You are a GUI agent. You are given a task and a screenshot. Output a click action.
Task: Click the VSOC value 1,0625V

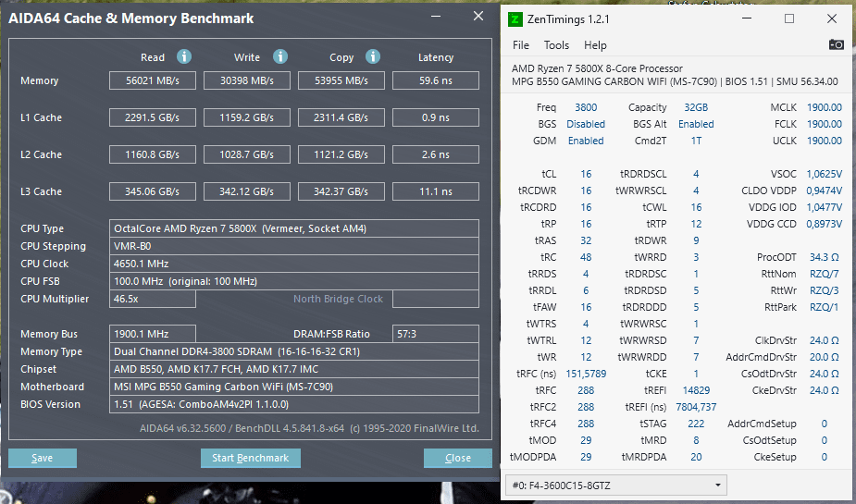coord(825,174)
